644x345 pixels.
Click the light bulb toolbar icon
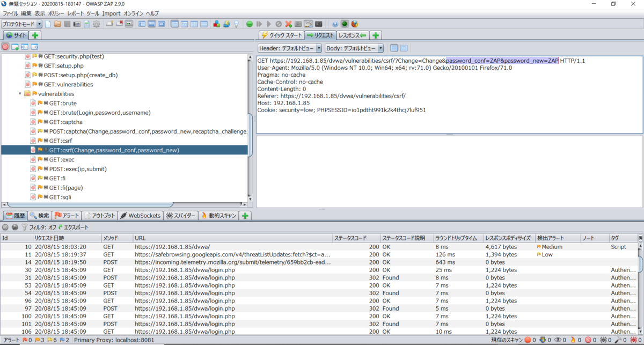coord(236,24)
